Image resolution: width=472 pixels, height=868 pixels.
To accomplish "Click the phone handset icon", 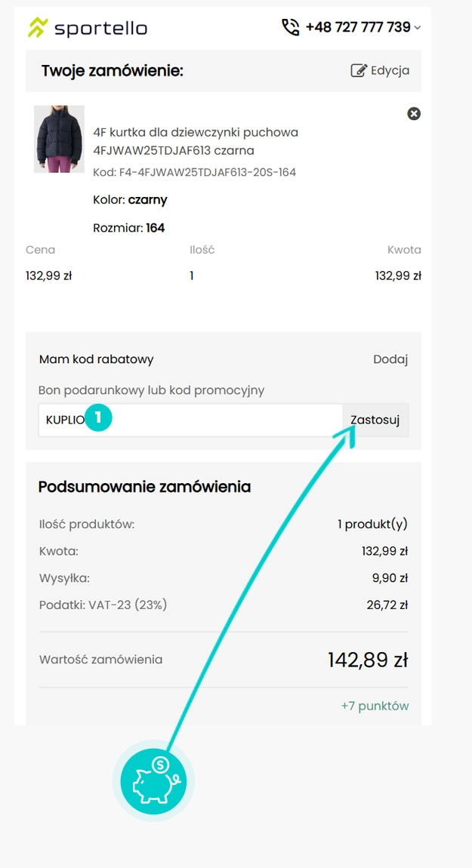I will (x=290, y=28).
